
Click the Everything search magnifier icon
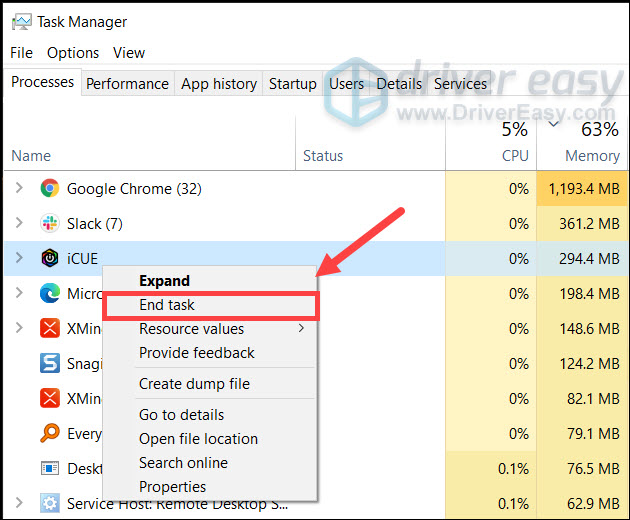click(50, 433)
